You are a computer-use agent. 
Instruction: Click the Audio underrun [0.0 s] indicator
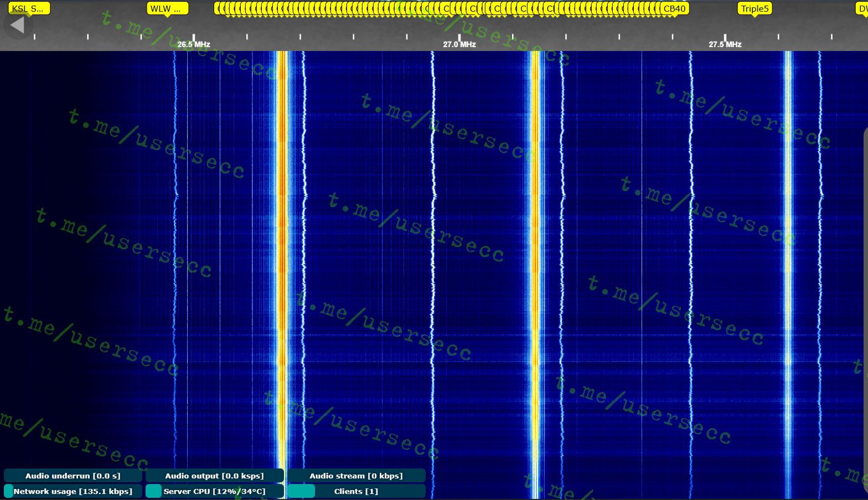point(73,476)
